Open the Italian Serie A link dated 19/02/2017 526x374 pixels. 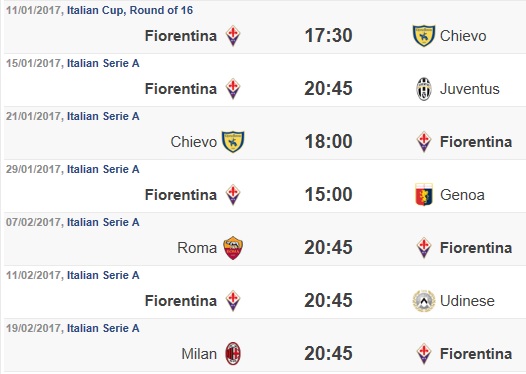tap(103, 328)
